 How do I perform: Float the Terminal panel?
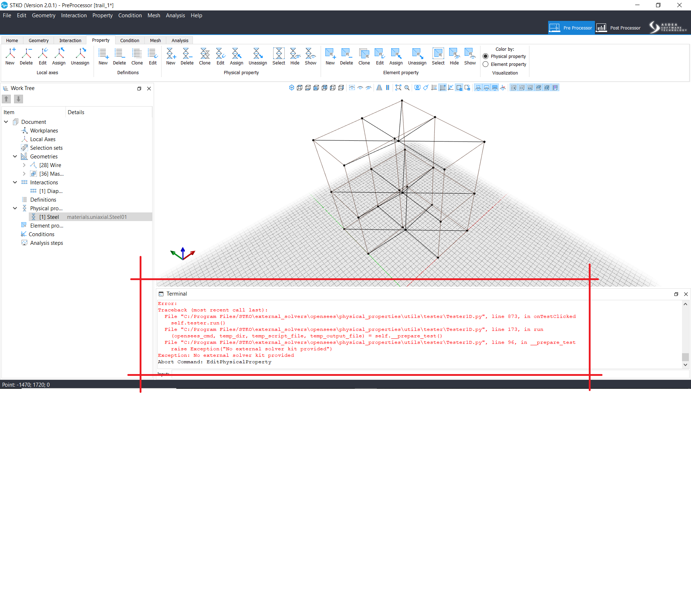(x=676, y=294)
